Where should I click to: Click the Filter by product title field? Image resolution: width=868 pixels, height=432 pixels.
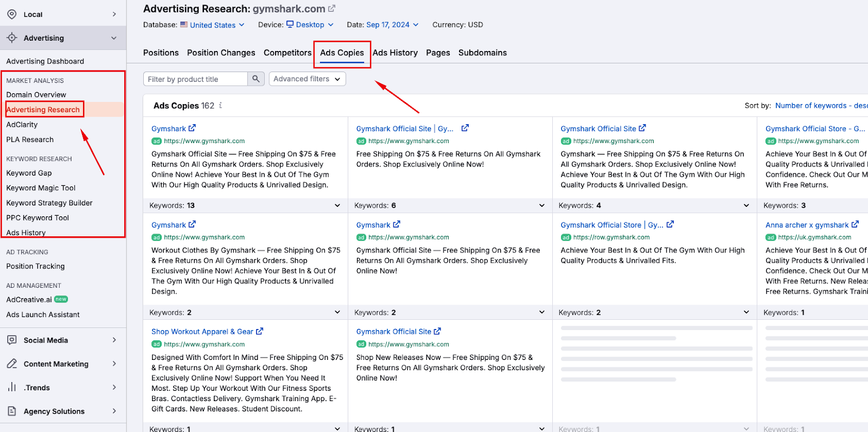(x=195, y=79)
